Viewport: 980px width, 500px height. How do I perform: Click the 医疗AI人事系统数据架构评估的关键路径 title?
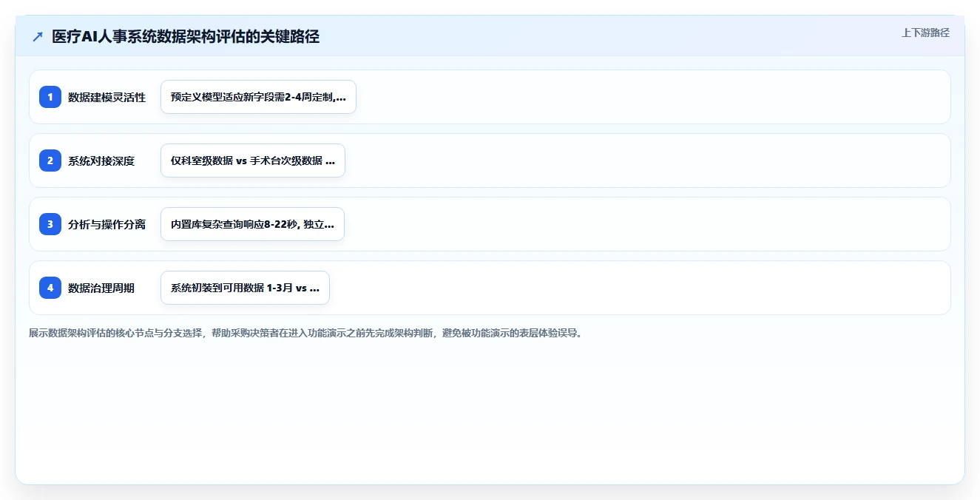pyautogui.click(x=186, y=37)
